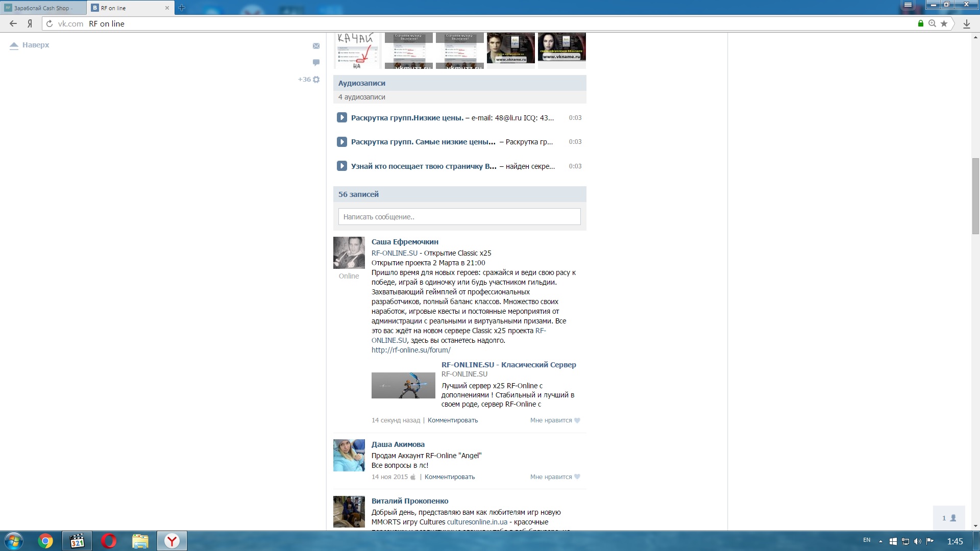
Task: Open the 'КАЧАЙ' handwritten thumbnail
Action: 357,51
